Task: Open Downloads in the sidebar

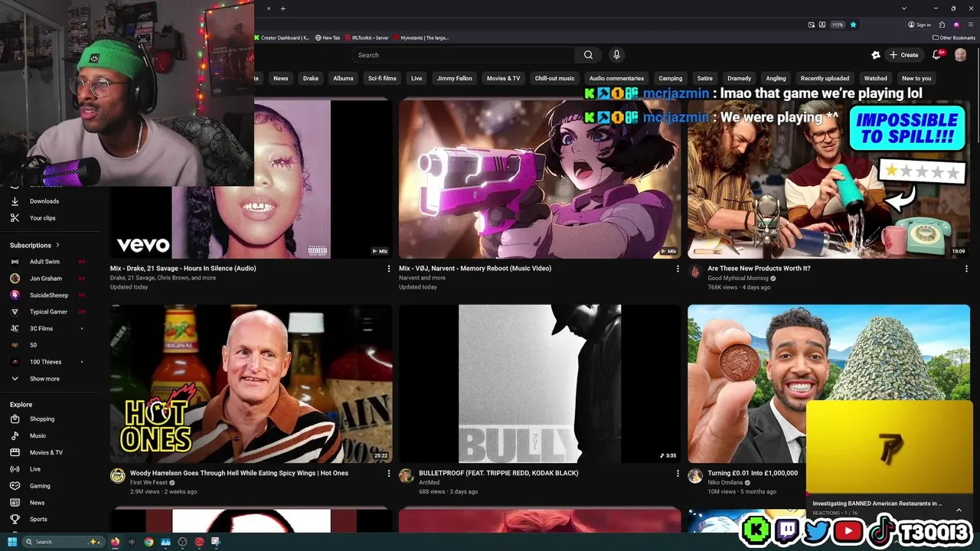Action: [x=44, y=201]
